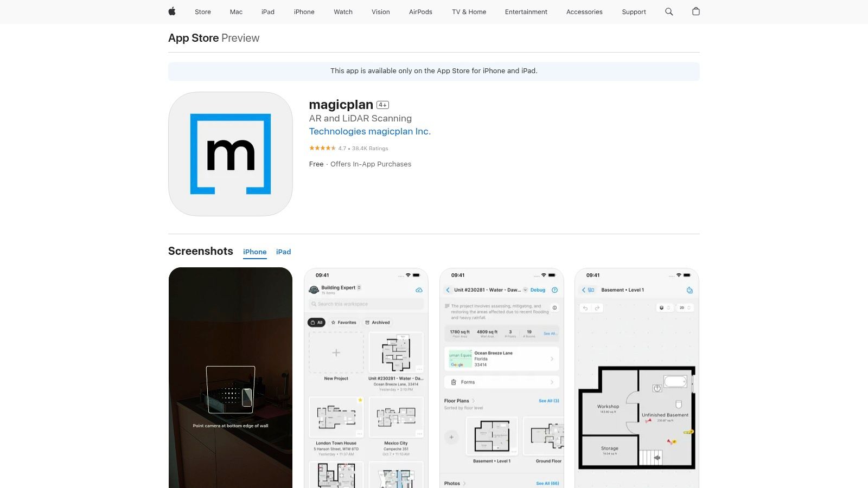The height and width of the screenshot is (488, 868).
Task: Open the Store menu item
Action: (203, 11)
